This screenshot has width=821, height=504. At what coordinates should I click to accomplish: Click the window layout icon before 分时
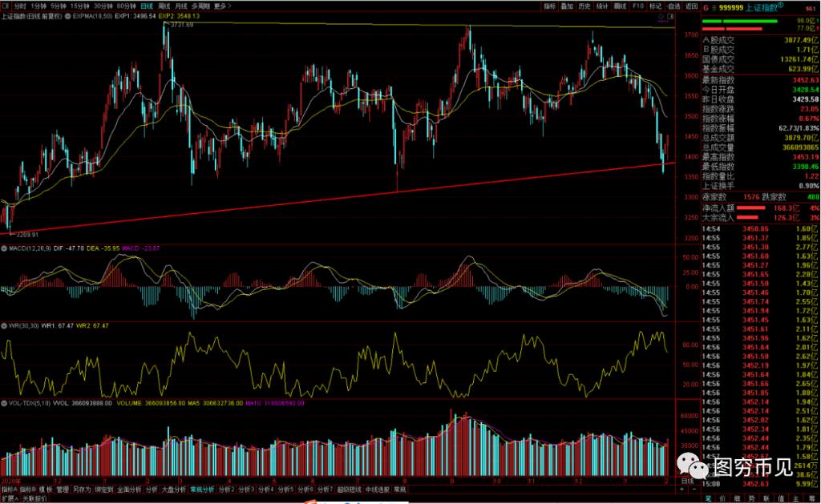point(5,6)
